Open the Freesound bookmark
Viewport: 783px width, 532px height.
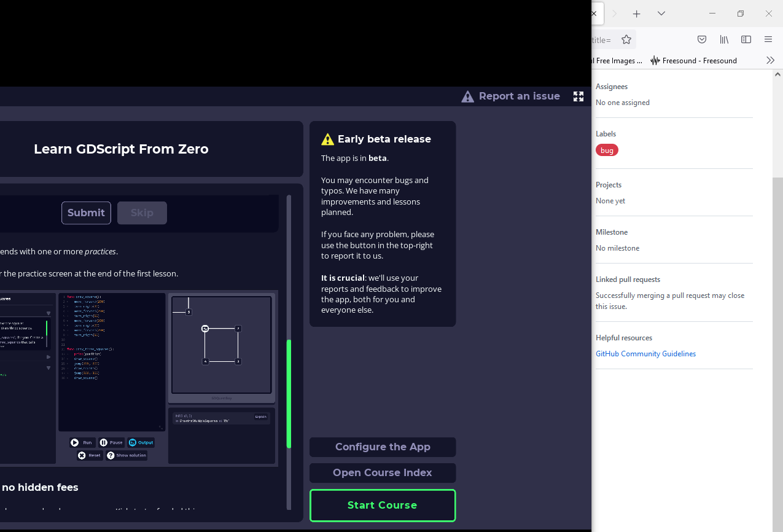click(693, 60)
